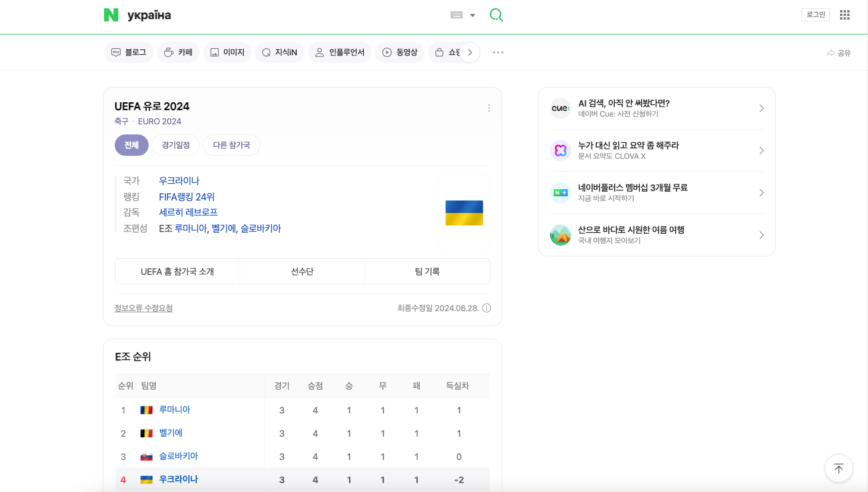Open 누가 대신 읽고 요약 좀 해주라 item
Screen dimensions: 868x492
[x=628, y=146]
